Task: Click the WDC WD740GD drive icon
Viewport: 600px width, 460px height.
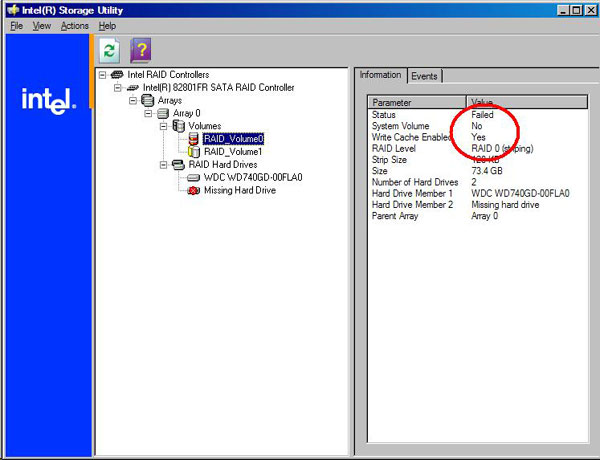Action: coord(194,178)
